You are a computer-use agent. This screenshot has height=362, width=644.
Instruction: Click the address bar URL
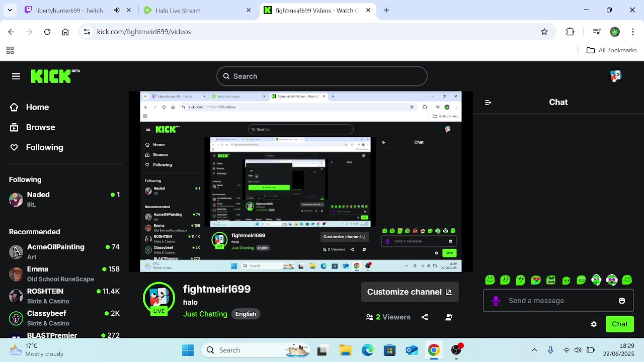tap(144, 32)
